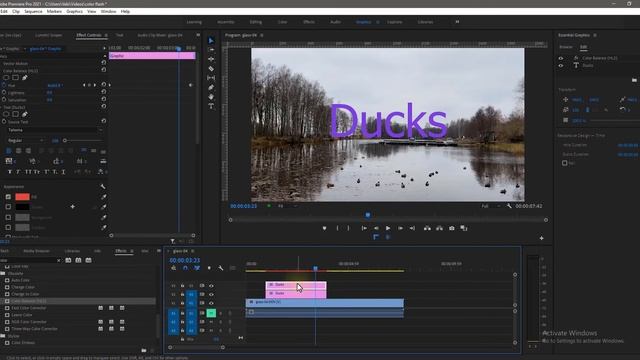
Task: Toggle the Background checkbox
Action: [x=8, y=218]
